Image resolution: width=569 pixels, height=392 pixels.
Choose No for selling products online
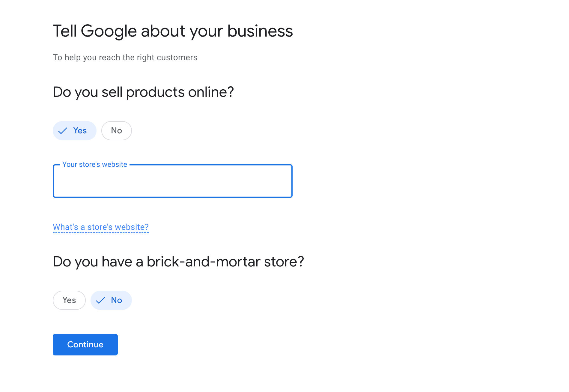[x=117, y=131]
